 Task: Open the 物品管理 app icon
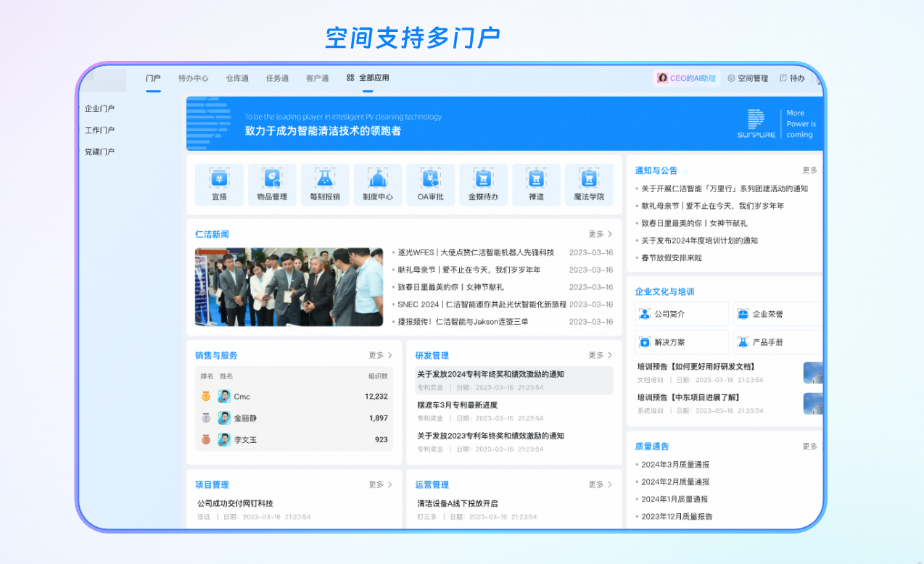coord(272,178)
